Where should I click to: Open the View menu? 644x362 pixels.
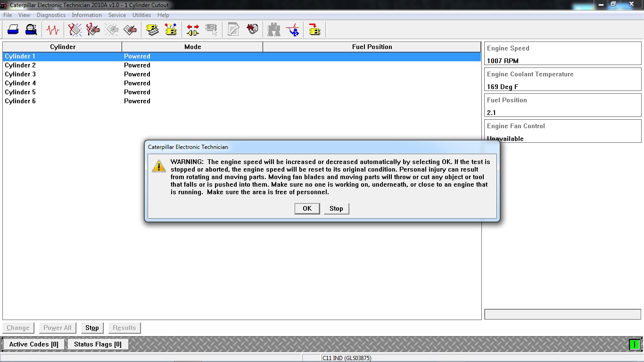[24, 15]
